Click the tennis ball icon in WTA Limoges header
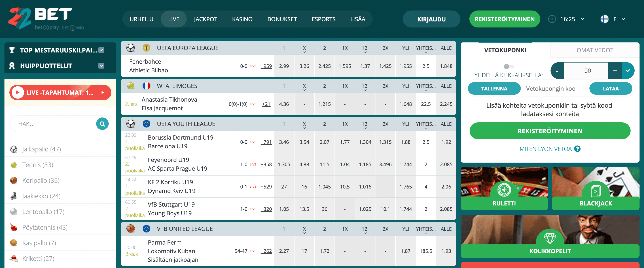The height and width of the screenshot is (268, 644). pos(131,86)
